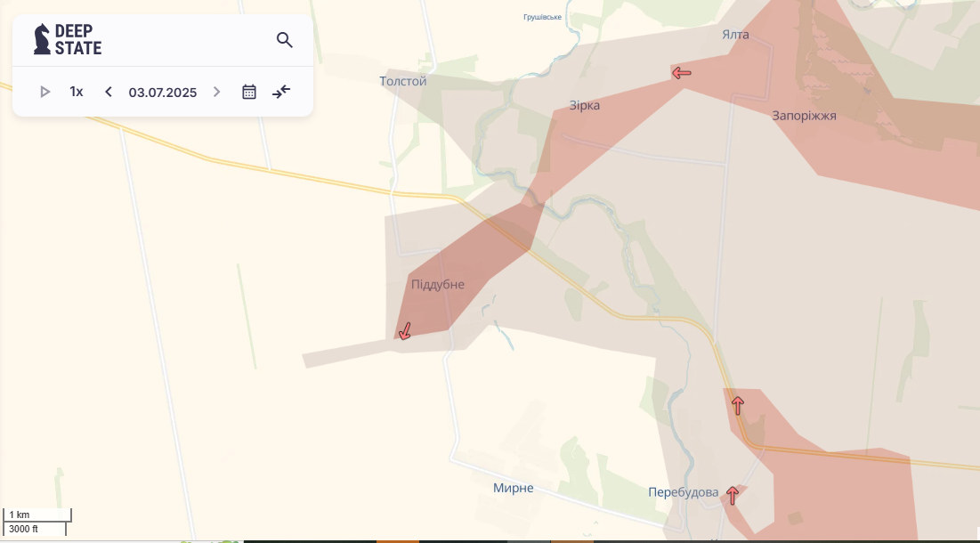980x543 pixels.
Task: Go to previous date arrow
Action: pos(109,92)
